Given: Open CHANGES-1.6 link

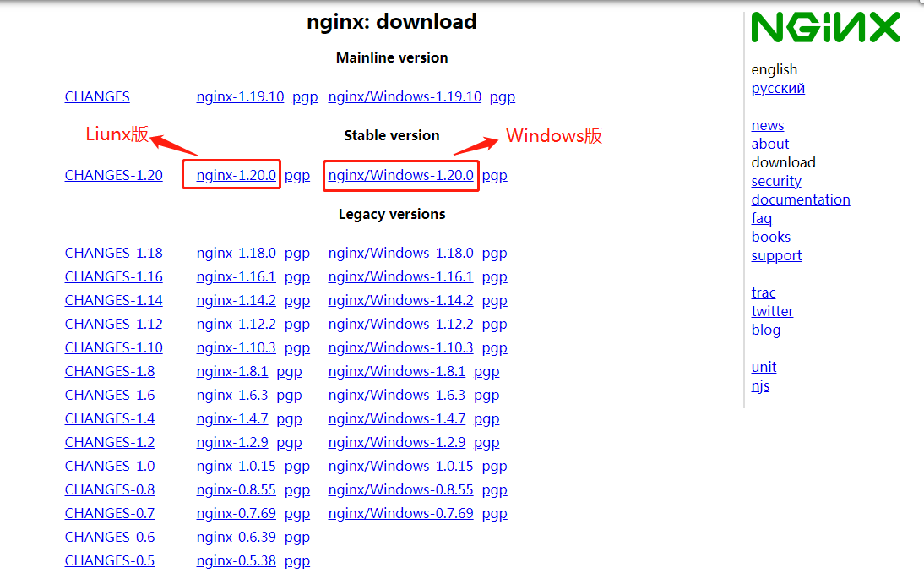Looking at the screenshot, I should [x=110, y=395].
